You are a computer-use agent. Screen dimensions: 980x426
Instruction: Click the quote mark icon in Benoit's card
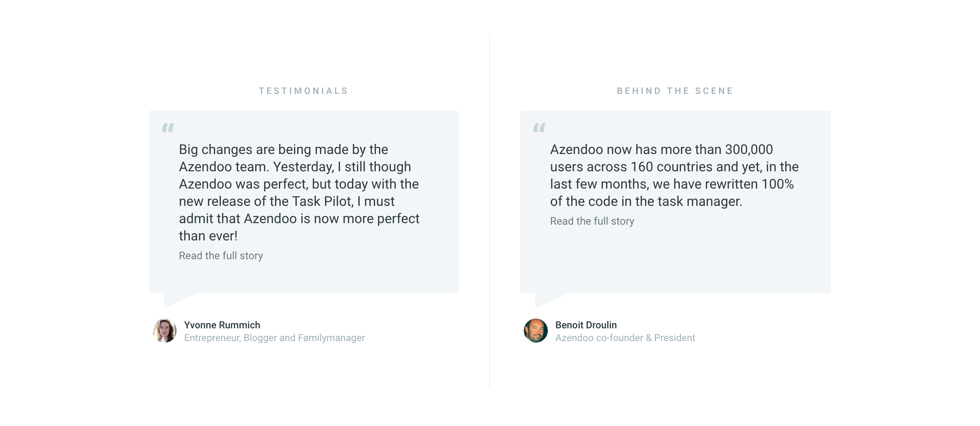point(539,127)
